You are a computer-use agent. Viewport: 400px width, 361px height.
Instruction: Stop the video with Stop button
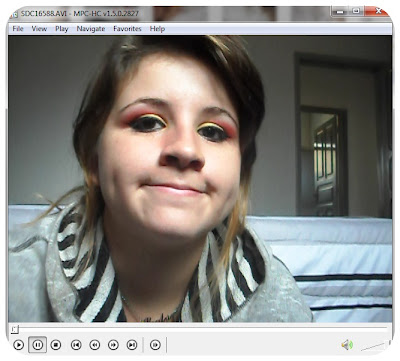pos(56,345)
